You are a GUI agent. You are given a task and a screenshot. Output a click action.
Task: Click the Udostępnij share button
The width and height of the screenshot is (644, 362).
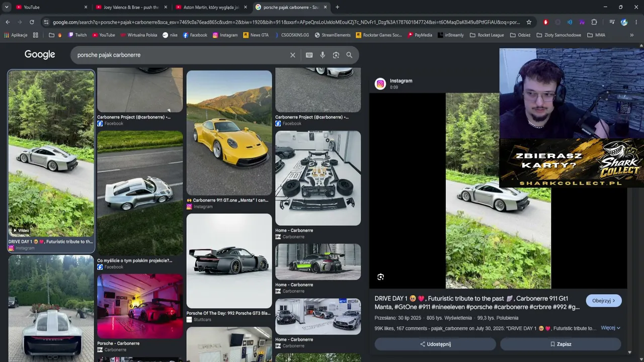click(x=435, y=344)
